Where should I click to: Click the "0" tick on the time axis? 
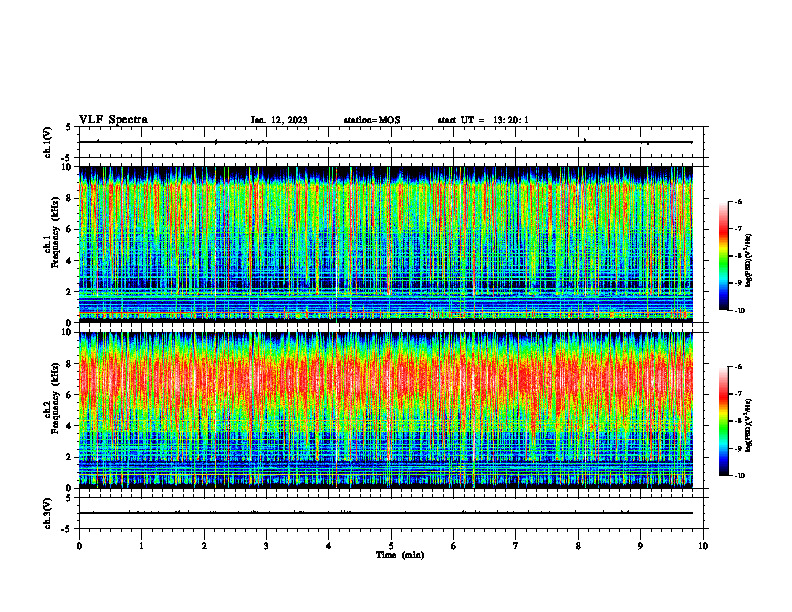pos(79,546)
